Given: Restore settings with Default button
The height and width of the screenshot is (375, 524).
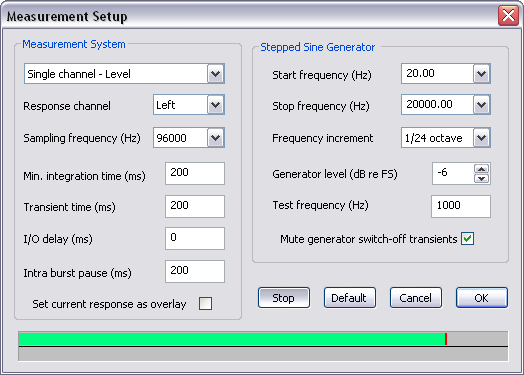Looking at the screenshot, I should (x=350, y=297).
